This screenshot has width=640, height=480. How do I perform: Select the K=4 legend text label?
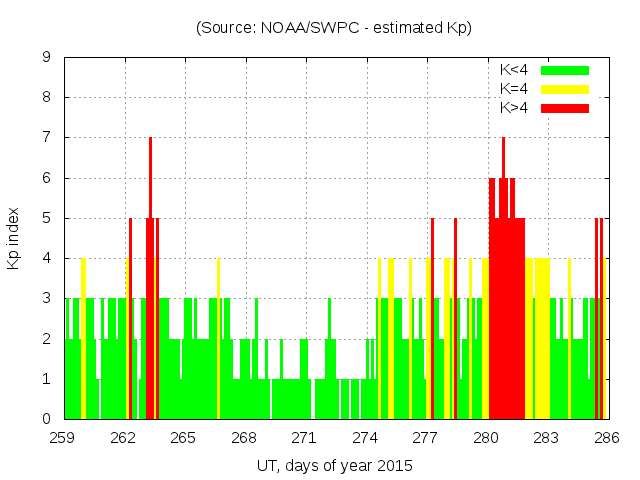514,89
